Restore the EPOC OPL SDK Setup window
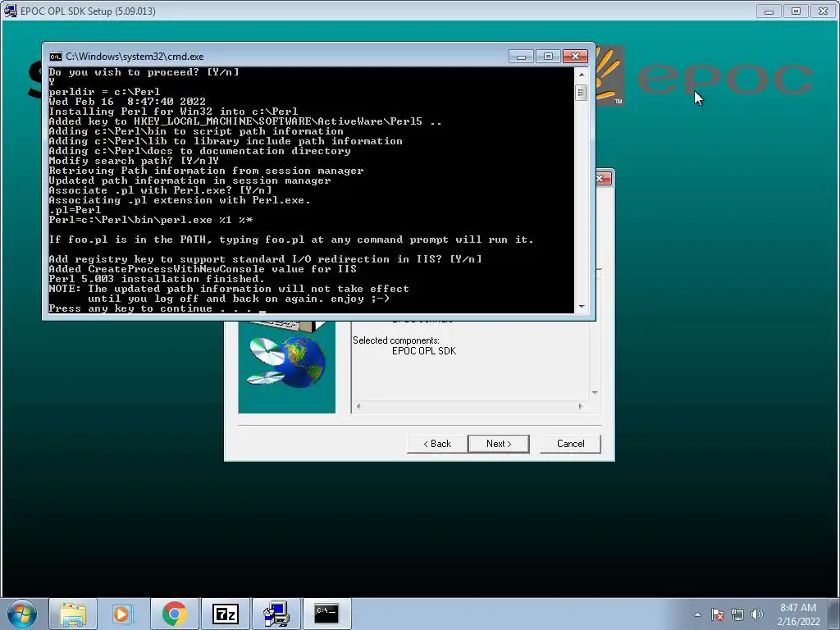The height and width of the screenshot is (630, 840). pyautogui.click(x=796, y=11)
